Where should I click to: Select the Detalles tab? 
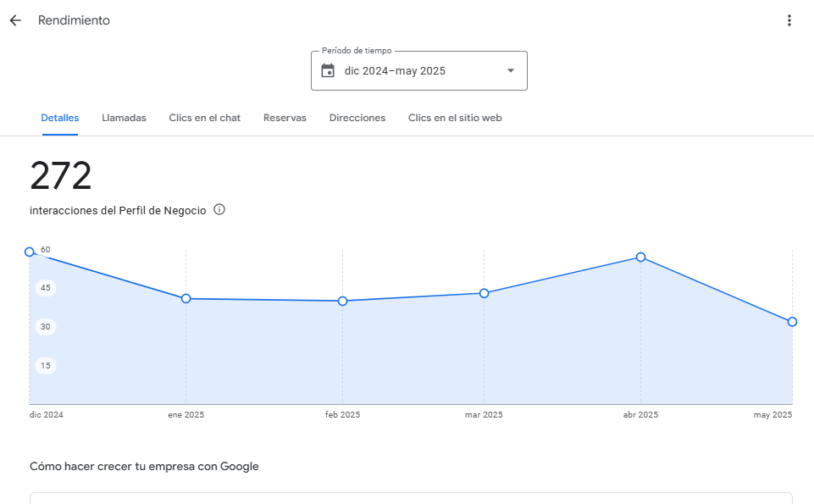[60, 118]
